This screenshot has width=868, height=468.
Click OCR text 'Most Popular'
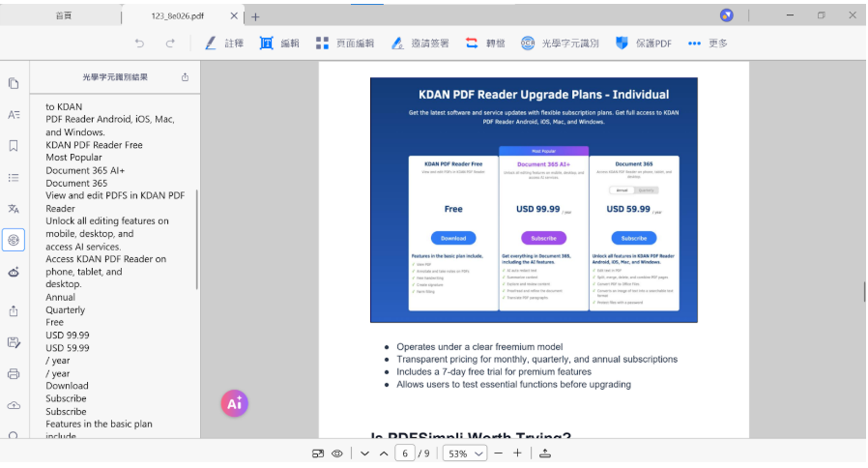pyautogui.click(x=73, y=158)
